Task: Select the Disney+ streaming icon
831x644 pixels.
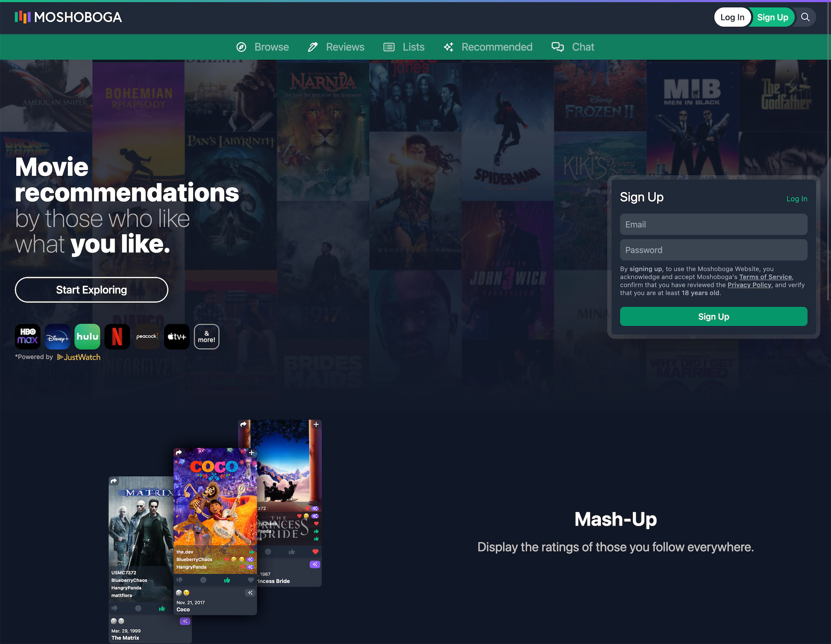Action: point(58,337)
